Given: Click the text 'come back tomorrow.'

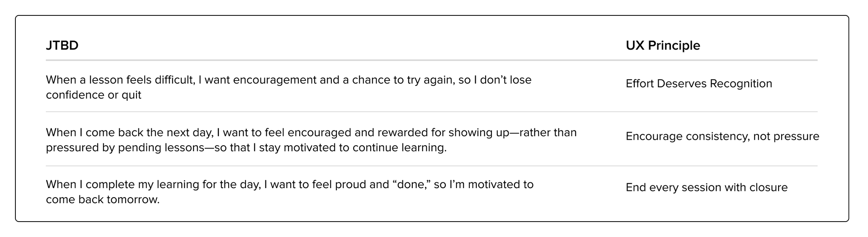Looking at the screenshot, I should coord(103,199).
